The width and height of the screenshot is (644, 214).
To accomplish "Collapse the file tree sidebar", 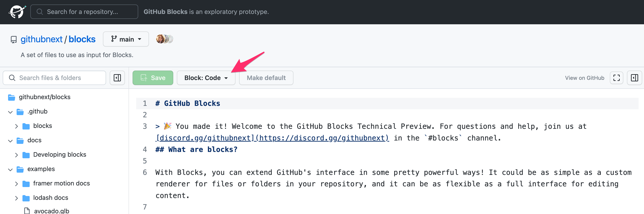I will [117, 78].
